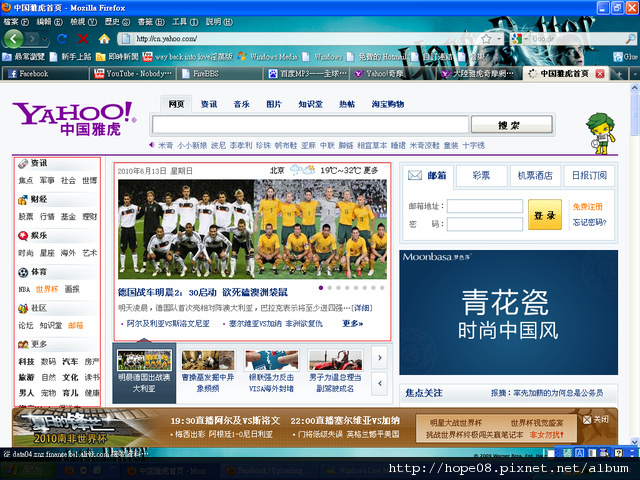Select the 图片 search tab
This screenshot has height=480, width=640.
click(274, 104)
